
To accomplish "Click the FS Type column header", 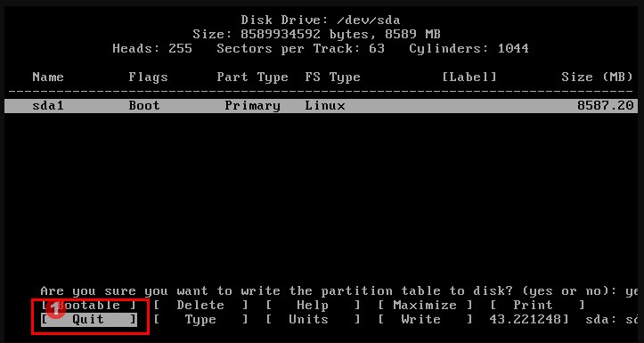I will point(332,78).
